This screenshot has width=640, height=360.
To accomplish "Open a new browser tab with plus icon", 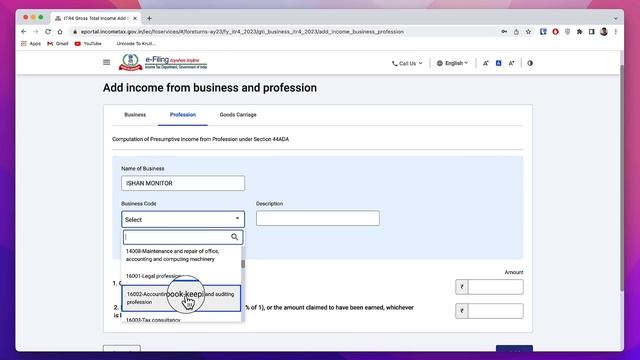I will click(x=149, y=18).
